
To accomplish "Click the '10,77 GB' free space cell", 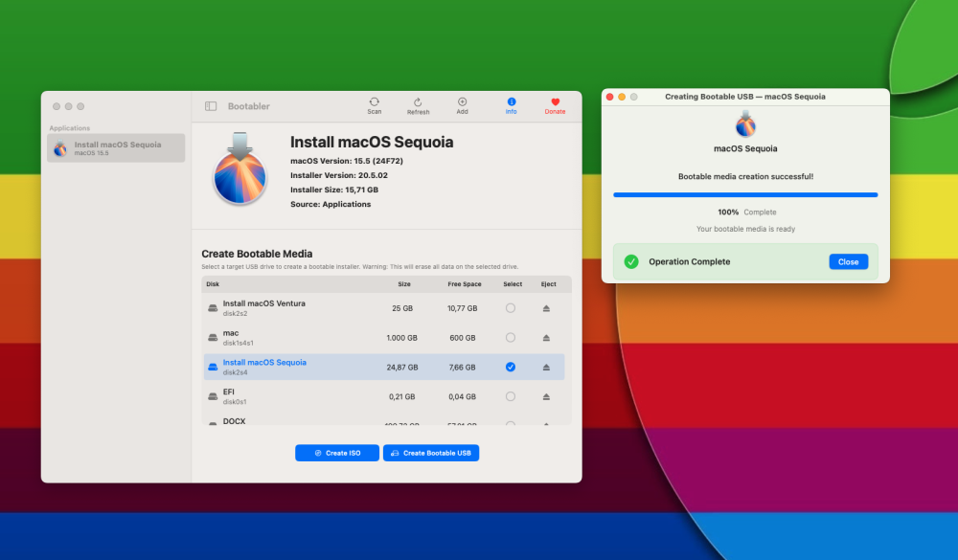I will (x=462, y=308).
